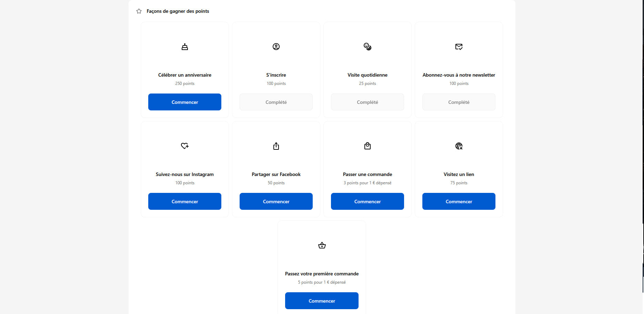Click the user profile sign-up icon

click(x=276, y=47)
